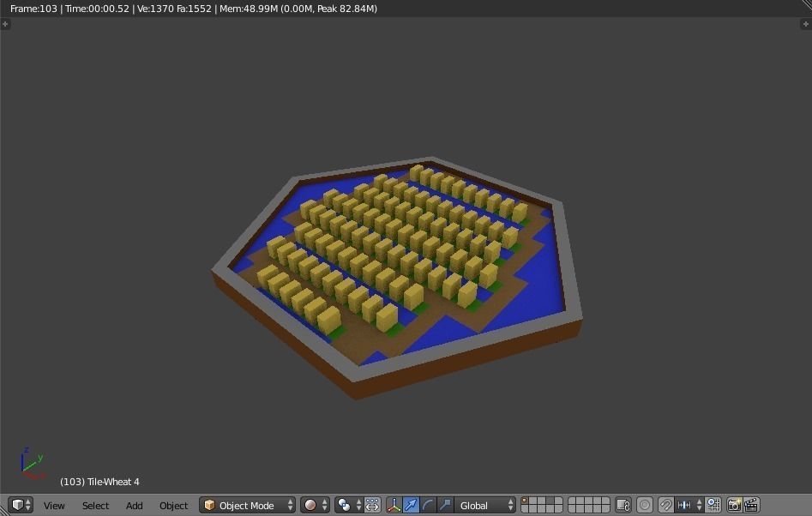Open the snap element type dropdown
Screen dimensions: 812x516
click(x=689, y=505)
